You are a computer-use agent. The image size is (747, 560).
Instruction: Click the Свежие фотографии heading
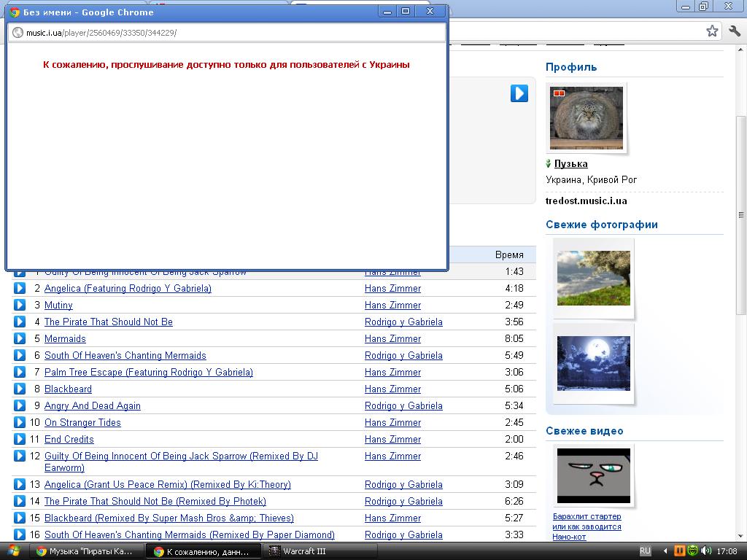click(x=602, y=225)
